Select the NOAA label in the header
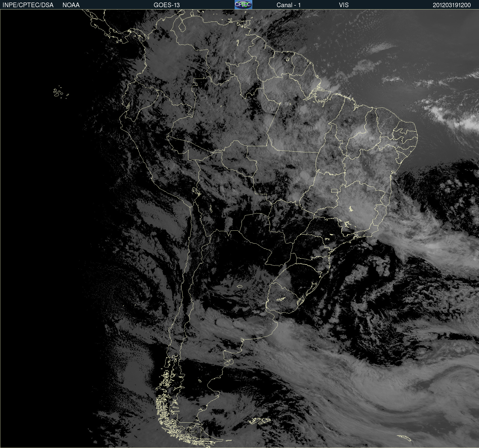 (x=71, y=5)
